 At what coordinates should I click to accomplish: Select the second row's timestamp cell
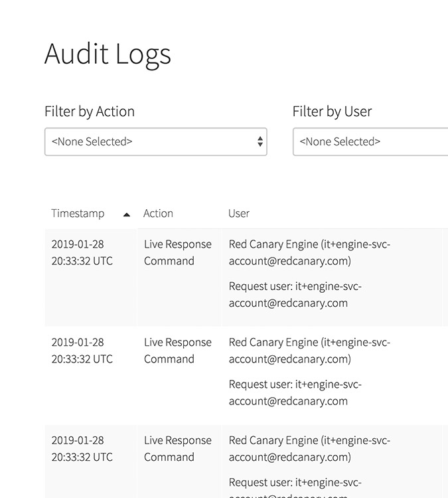[x=82, y=351]
